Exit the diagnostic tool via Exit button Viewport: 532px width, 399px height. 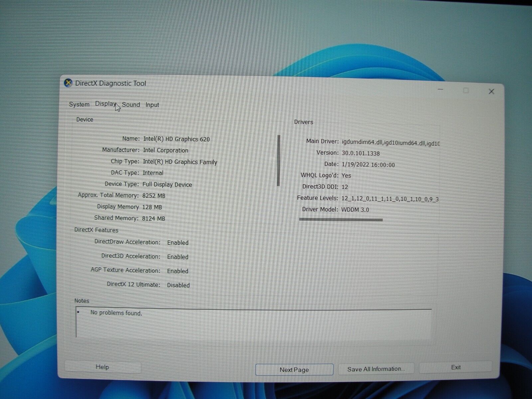456,367
